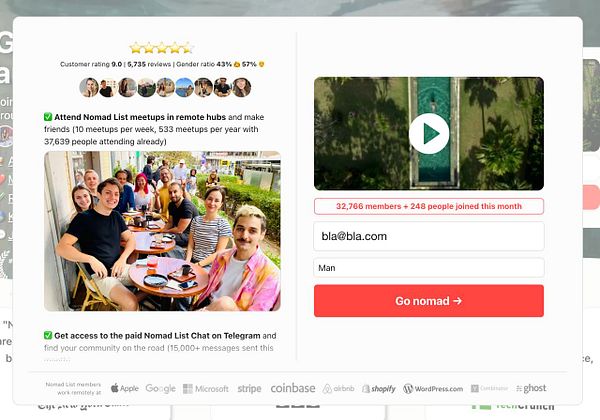This screenshot has width=600, height=420.
Task: Click the green checkmark beside Nomad List Chat
Action: [48, 335]
